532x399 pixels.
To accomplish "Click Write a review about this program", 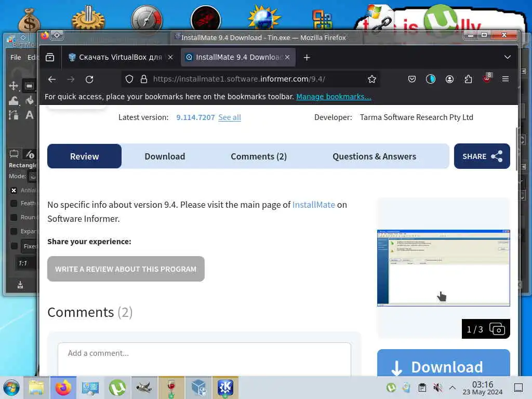I will point(126,269).
